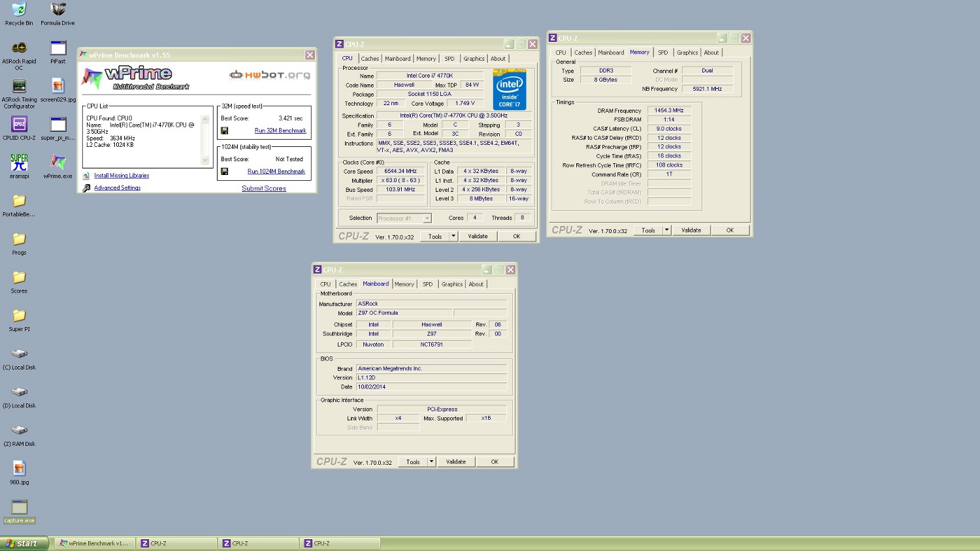The width and height of the screenshot is (980, 551).
Task: Open About tab in the Memory CPU-Z window
Action: click(x=711, y=53)
